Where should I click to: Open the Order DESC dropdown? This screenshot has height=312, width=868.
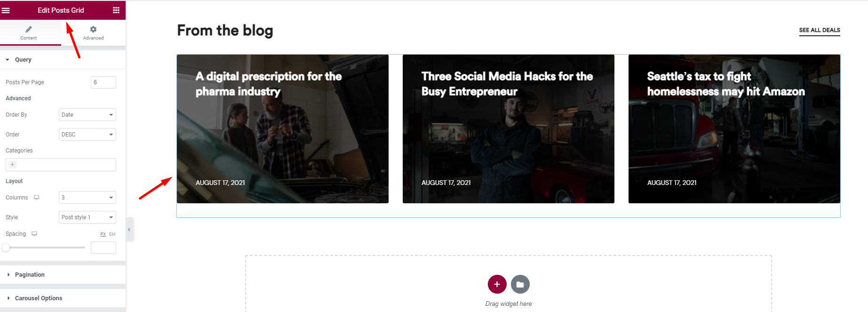coord(88,135)
